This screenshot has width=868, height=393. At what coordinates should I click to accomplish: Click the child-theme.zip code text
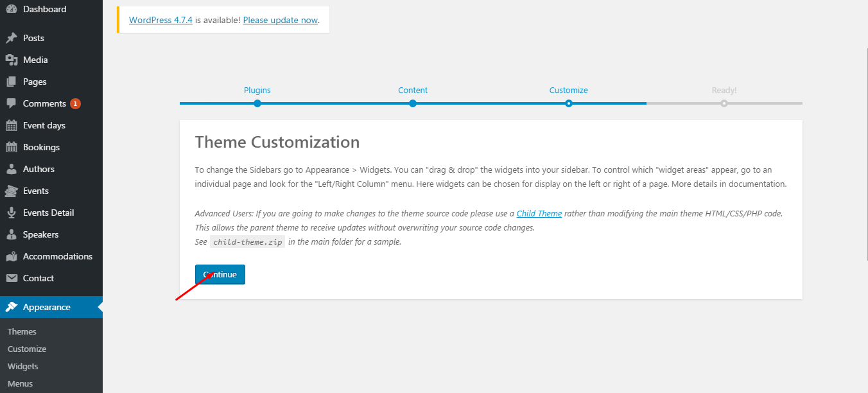(x=248, y=242)
